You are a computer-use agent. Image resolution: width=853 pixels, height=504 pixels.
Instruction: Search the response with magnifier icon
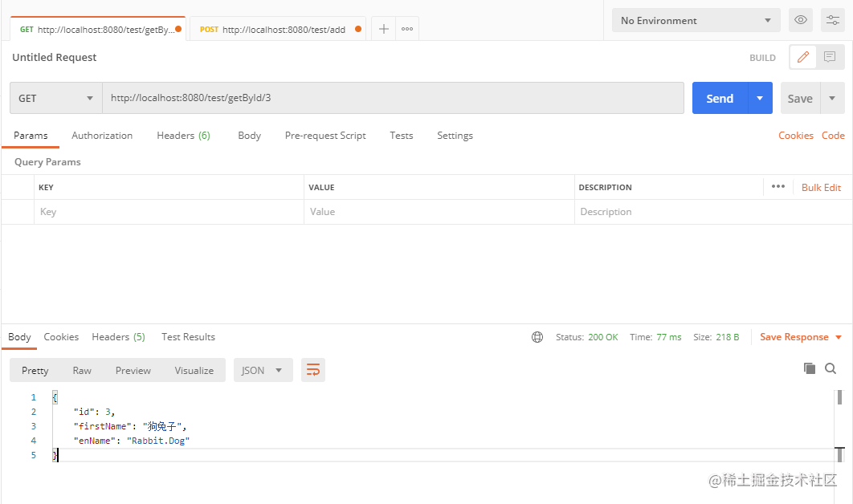(831, 368)
